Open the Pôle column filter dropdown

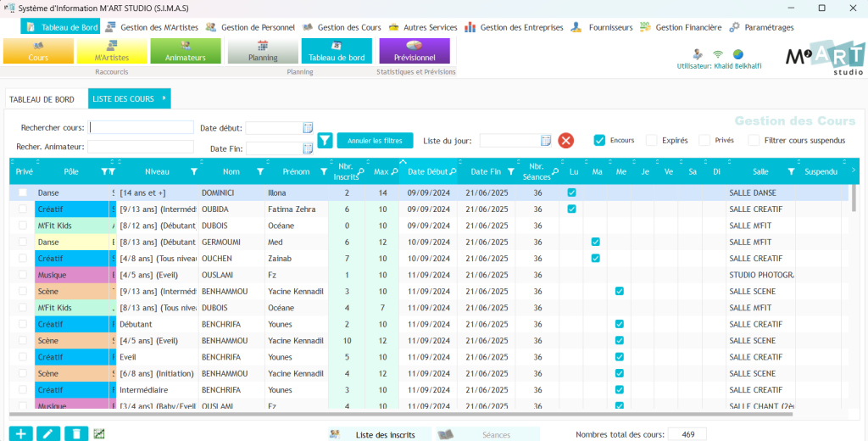point(104,172)
